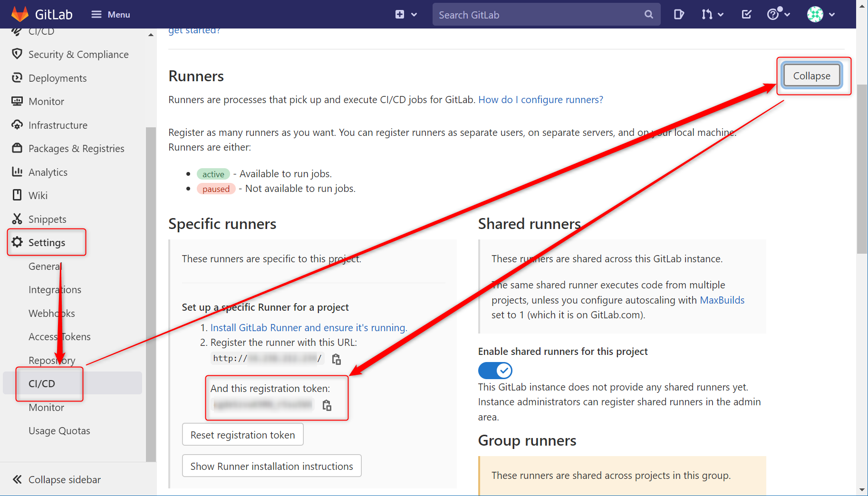This screenshot has height=496, width=868.
Task: Click the Infrastructure cloud icon
Action: tap(17, 124)
